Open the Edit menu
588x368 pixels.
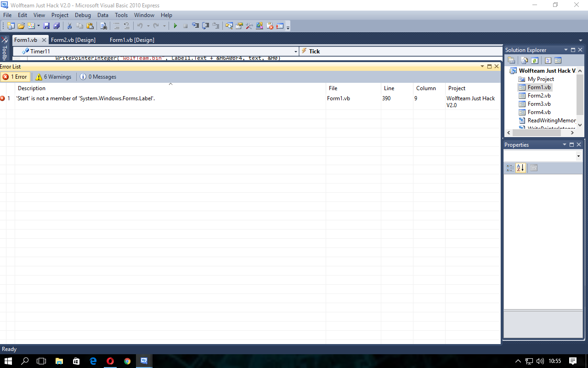(23, 15)
